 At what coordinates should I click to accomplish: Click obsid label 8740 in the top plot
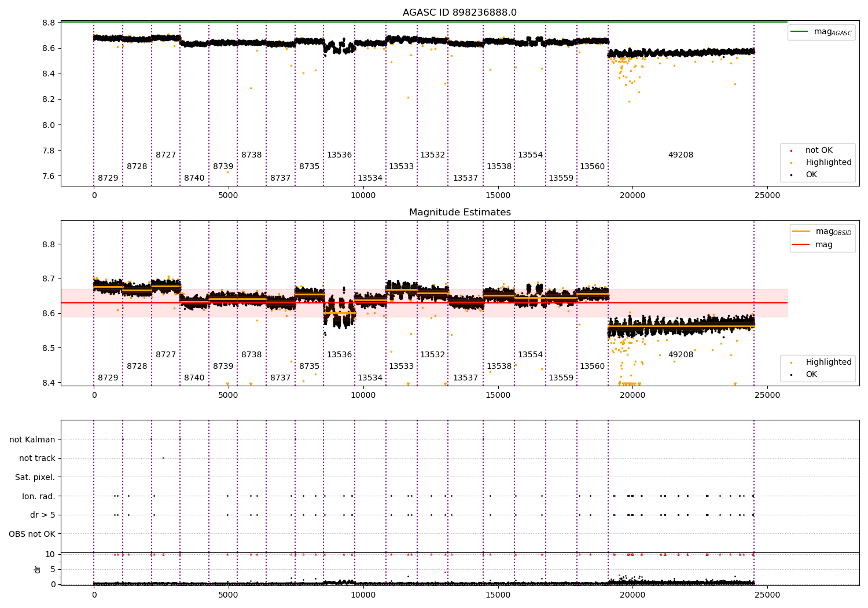pyautogui.click(x=194, y=178)
